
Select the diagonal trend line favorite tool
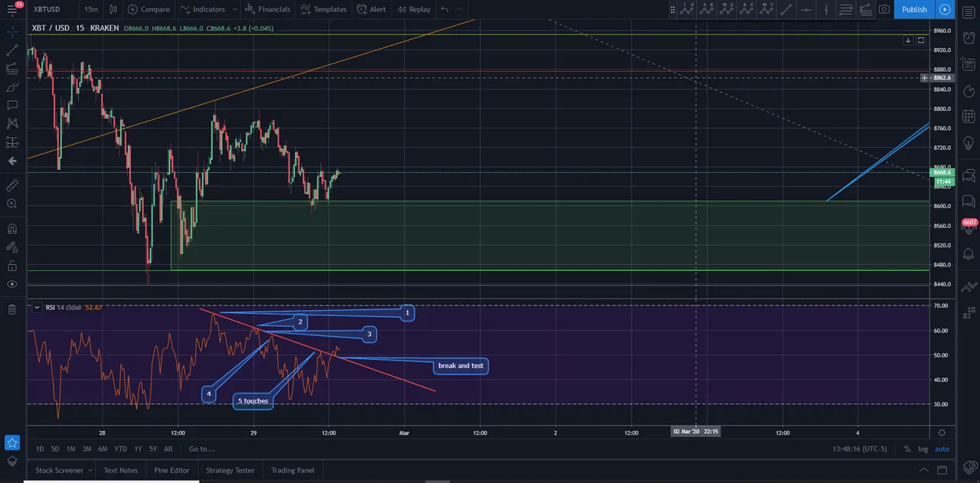[786, 9]
